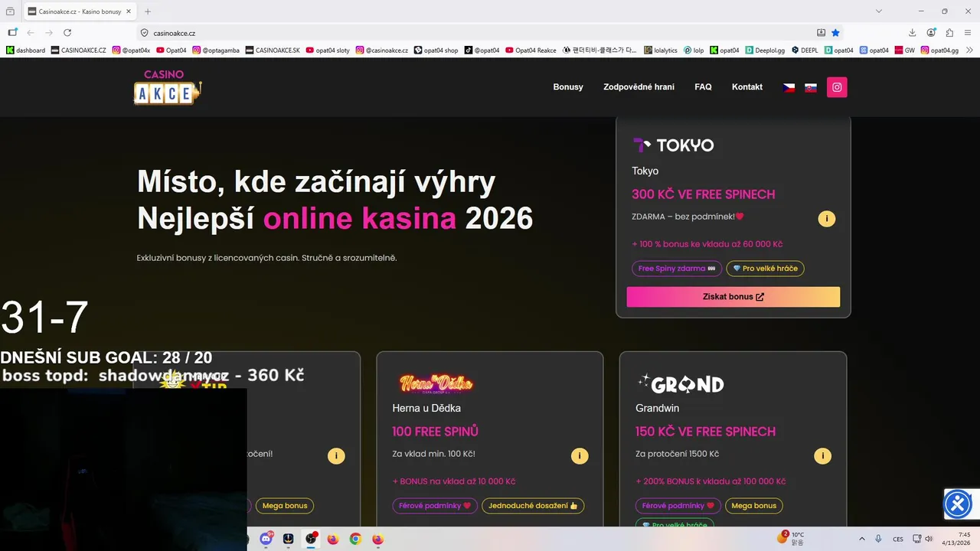Open the Bonusy menu item
Image resolution: width=980 pixels, height=551 pixels.
coord(568,87)
